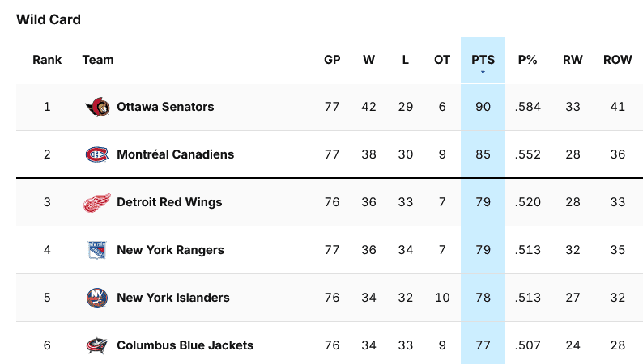643x364 pixels.
Task: Sort by W column header
Action: [x=368, y=60]
